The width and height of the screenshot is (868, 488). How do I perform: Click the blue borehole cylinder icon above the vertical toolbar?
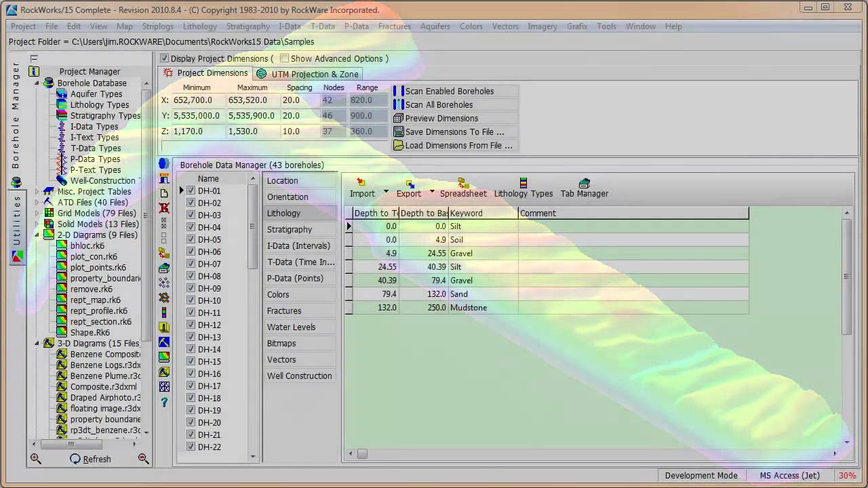(163, 164)
